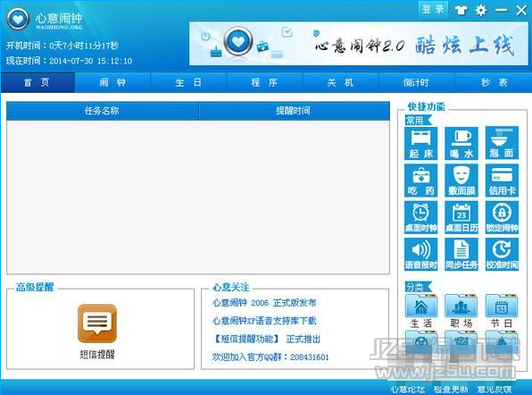Open the 桌面日历 desktop calendar icon
This screenshot has height=395, width=532.
click(461, 217)
